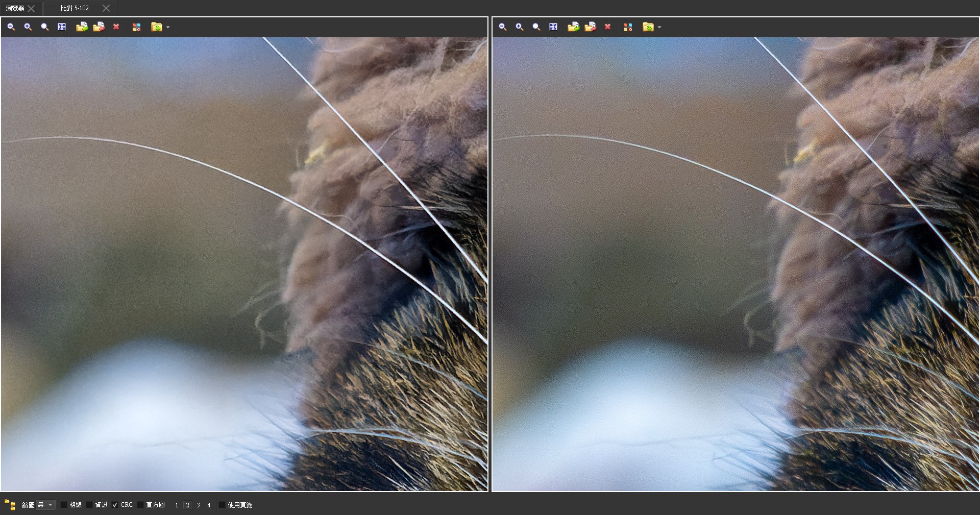Switch to the 瀏覽器 tab
The image size is (980, 515).
pyautogui.click(x=15, y=8)
